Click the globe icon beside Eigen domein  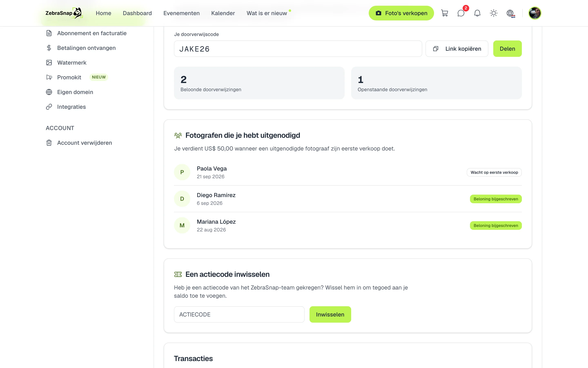pyautogui.click(x=49, y=92)
